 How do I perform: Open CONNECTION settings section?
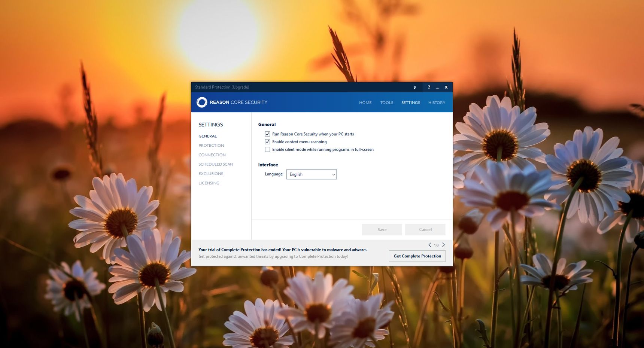coord(212,155)
